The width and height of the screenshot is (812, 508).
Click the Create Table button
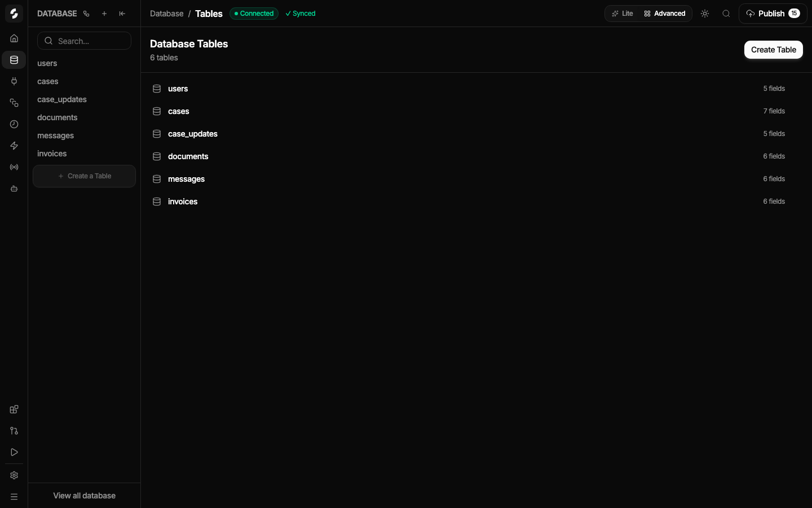point(774,50)
